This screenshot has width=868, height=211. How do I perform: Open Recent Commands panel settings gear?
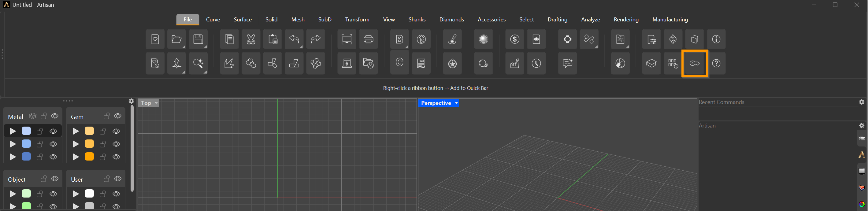(862, 102)
